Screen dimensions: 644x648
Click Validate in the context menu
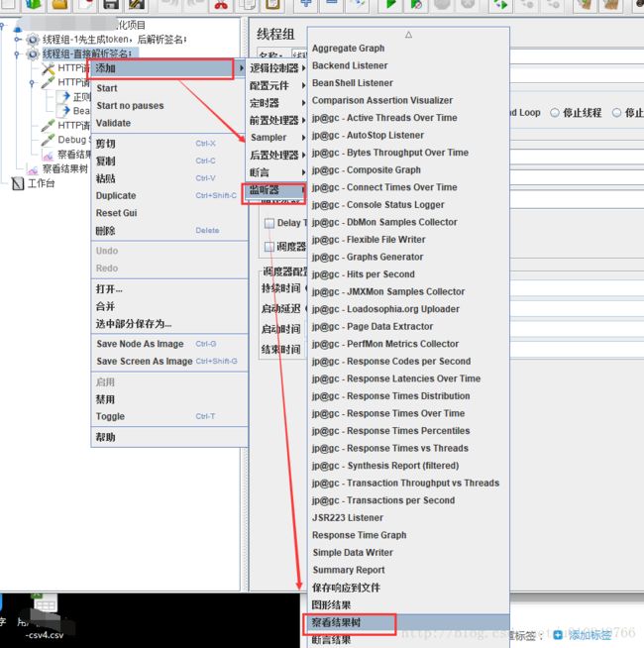point(169,123)
